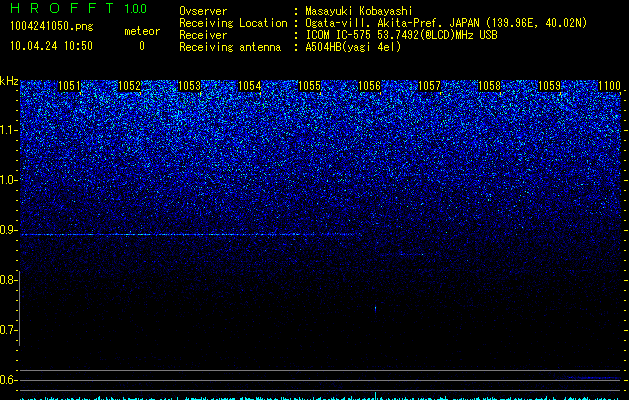Click the 1058 time marker

click(x=489, y=86)
